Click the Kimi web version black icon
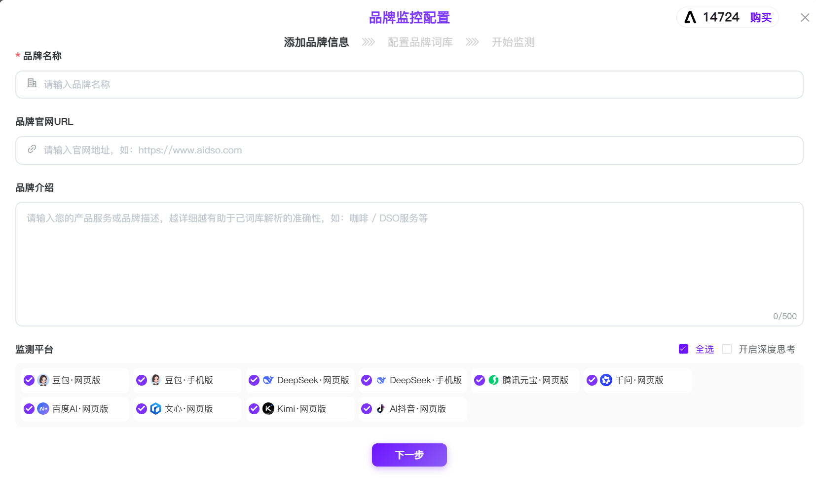Image resolution: width=816 pixels, height=504 pixels. pyautogui.click(x=268, y=409)
